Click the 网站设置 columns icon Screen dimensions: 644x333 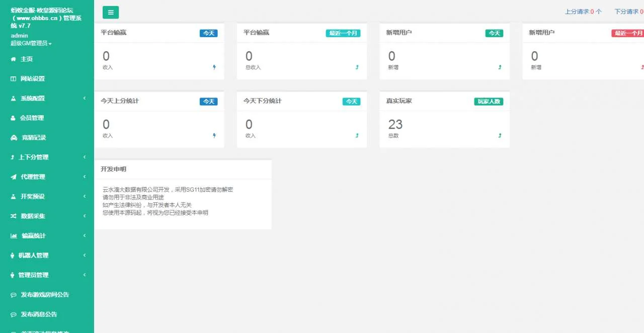[x=13, y=79]
